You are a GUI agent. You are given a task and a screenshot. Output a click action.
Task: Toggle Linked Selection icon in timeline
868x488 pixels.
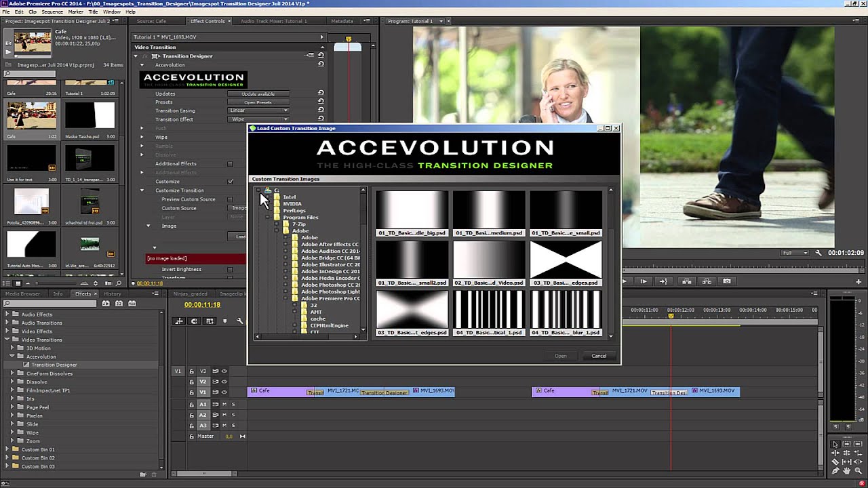tap(210, 321)
